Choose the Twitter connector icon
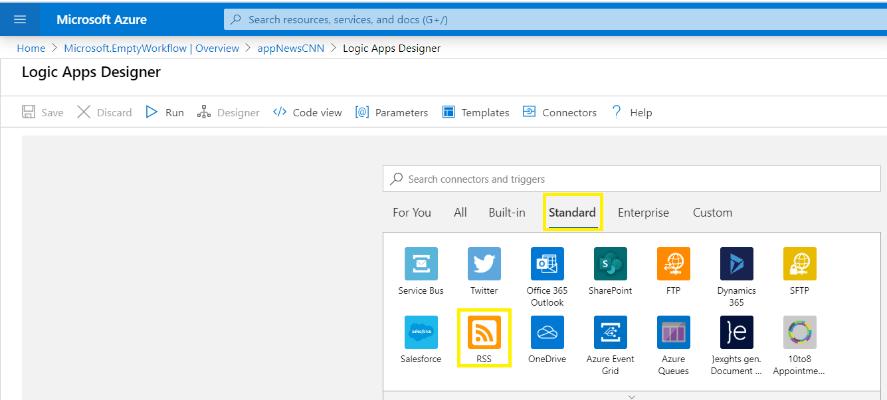The width and height of the screenshot is (887, 400). point(484,264)
